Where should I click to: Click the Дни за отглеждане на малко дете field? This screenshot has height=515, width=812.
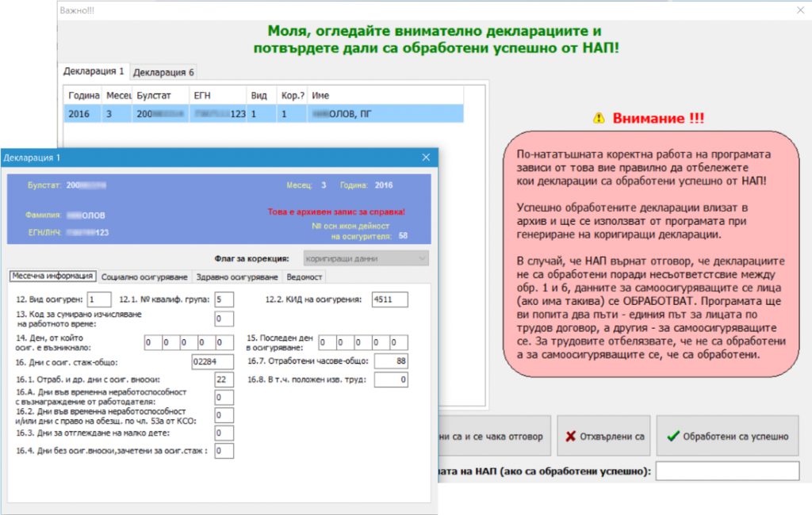224,433
